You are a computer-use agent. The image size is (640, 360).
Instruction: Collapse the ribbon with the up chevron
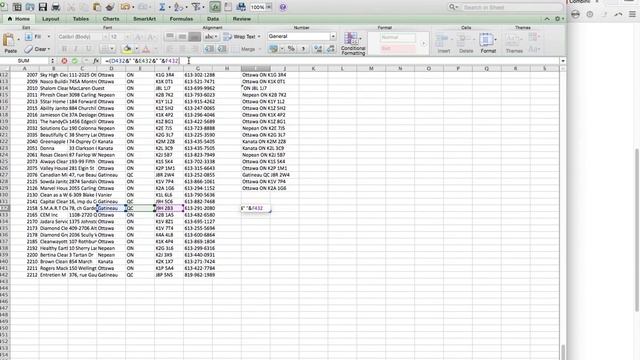pyautogui.click(x=547, y=19)
